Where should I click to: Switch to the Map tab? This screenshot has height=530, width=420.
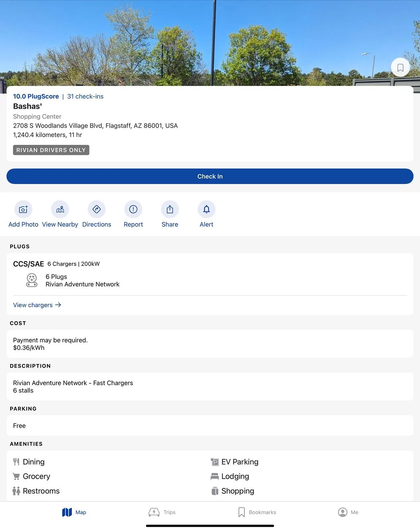pos(74,512)
